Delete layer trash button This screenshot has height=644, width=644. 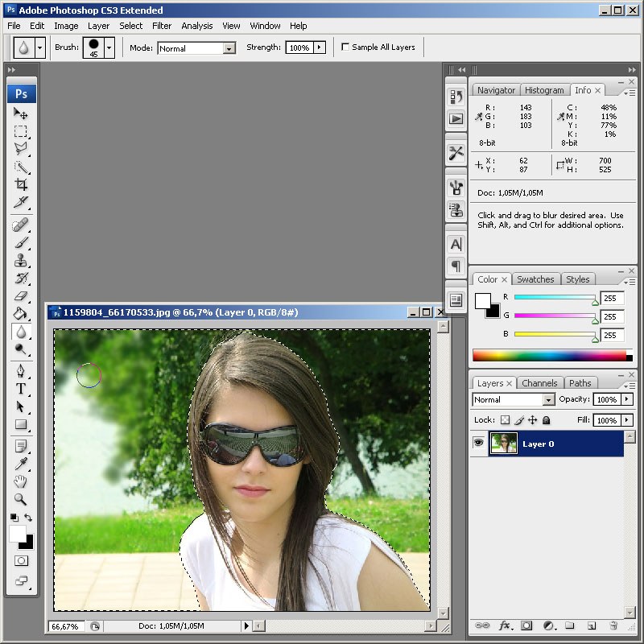613,625
